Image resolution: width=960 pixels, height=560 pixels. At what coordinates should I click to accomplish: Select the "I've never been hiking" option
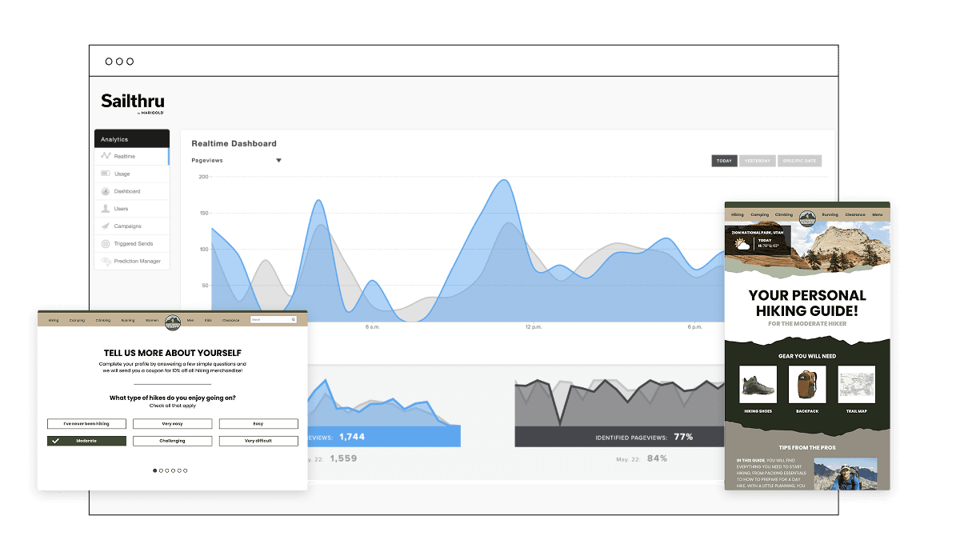(x=86, y=424)
